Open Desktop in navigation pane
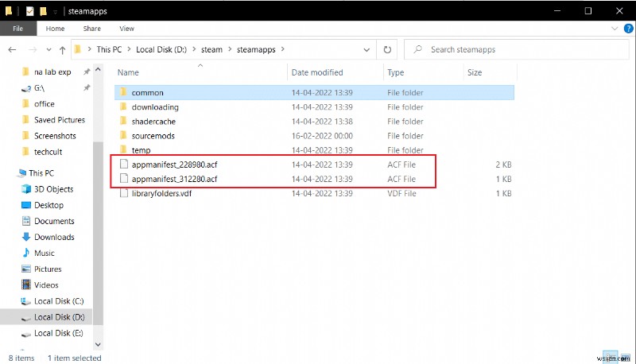Screen dimensions: 636x364 [x=48, y=205]
